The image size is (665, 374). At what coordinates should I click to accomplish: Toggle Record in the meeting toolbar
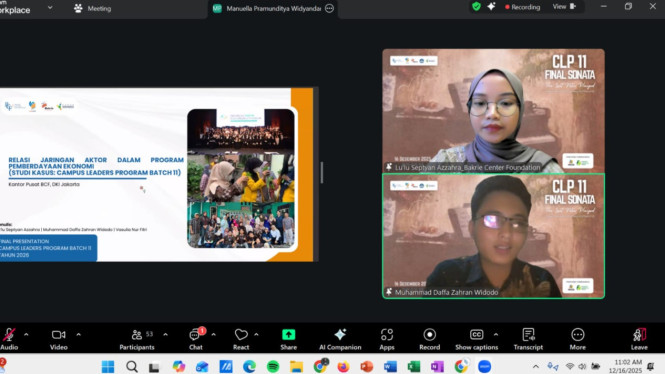coord(430,339)
